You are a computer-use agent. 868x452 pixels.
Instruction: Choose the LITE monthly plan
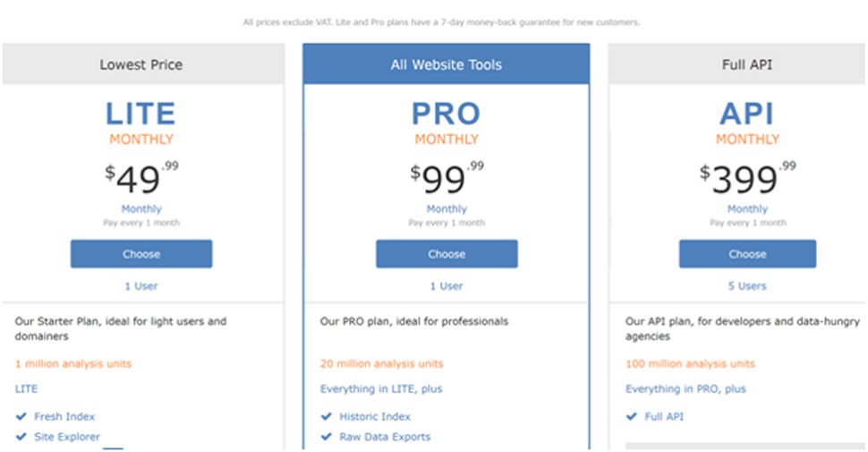click(141, 253)
